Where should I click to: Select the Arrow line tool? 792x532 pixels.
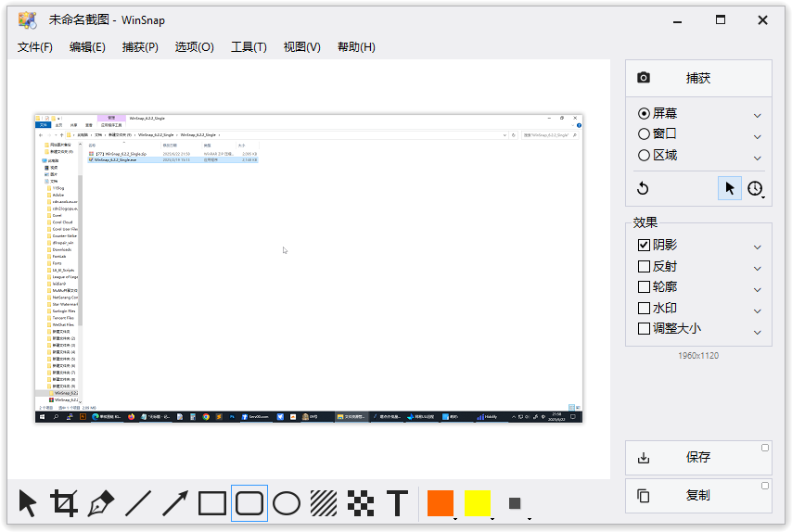pos(175,503)
